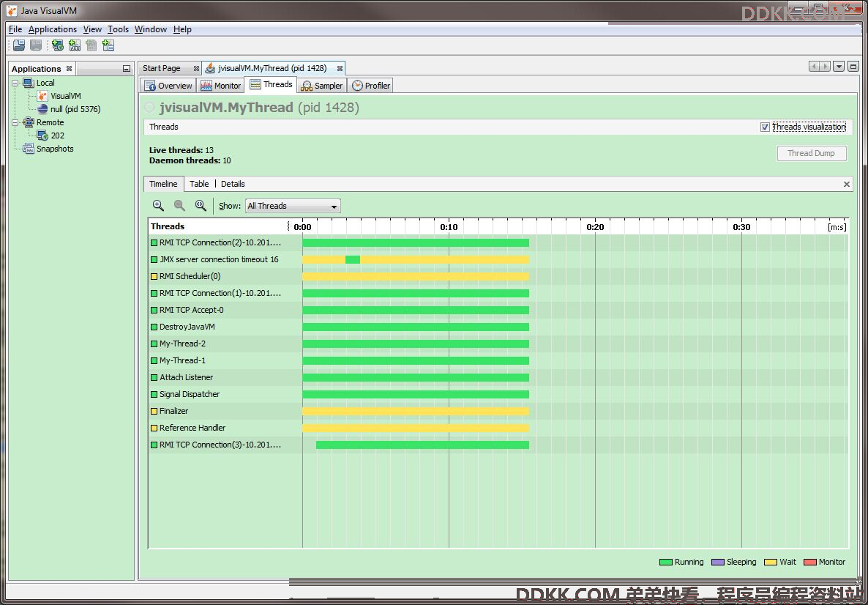This screenshot has height=605, width=868.
Task: Zoom in the threads timeline
Action: (x=158, y=206)
